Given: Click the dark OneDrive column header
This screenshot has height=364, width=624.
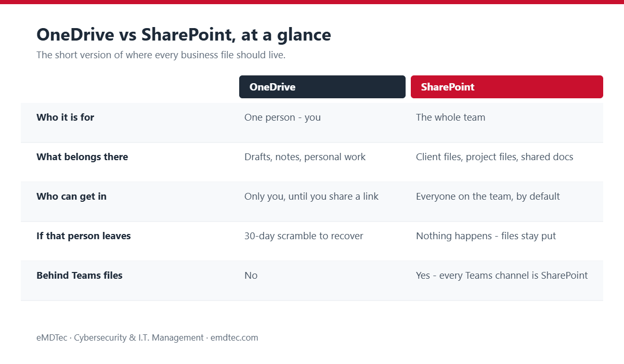Looking at the screenshot, I should pos(322,87).
